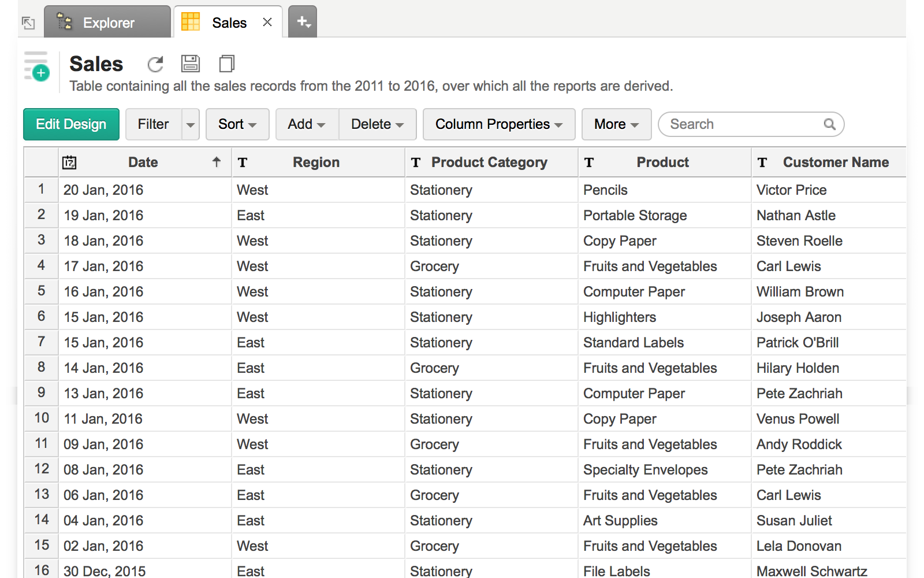Open the Filter dropdown arrow

click(191, 124)
